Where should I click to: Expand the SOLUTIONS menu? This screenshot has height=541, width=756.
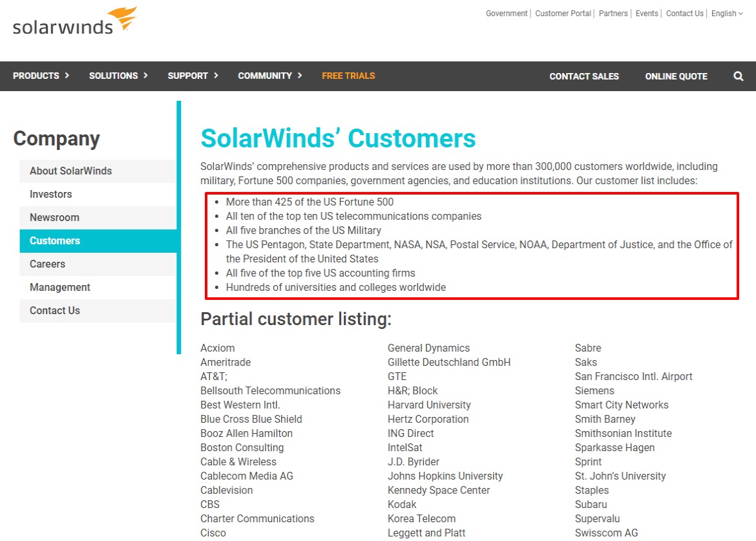(118, 76)
